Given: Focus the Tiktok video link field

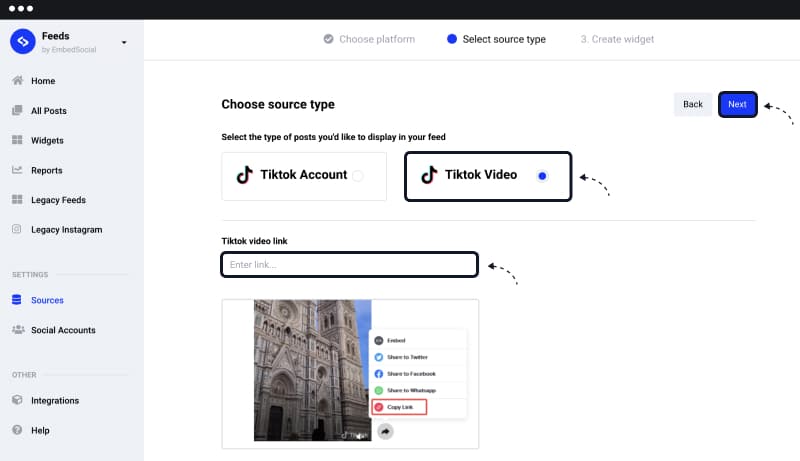Looking at the screenshot, I should (x=349, y=264).
